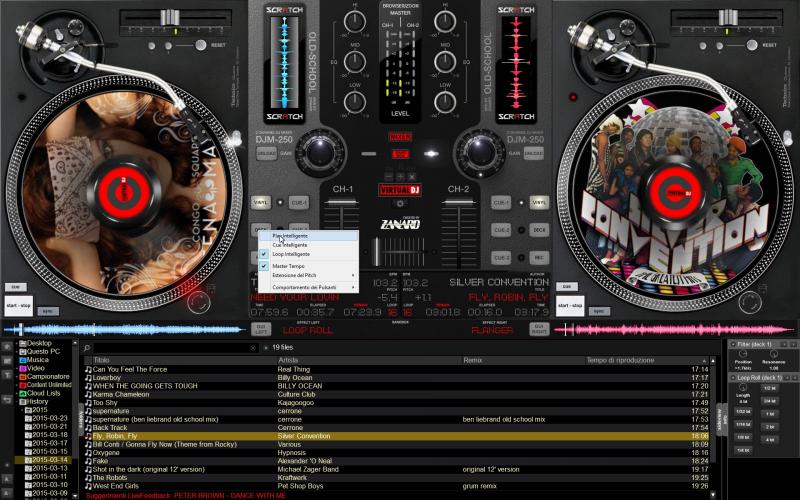Click the right deck pitch slider
Viewport: 800px width, 500px height.
tap(729, 18)
